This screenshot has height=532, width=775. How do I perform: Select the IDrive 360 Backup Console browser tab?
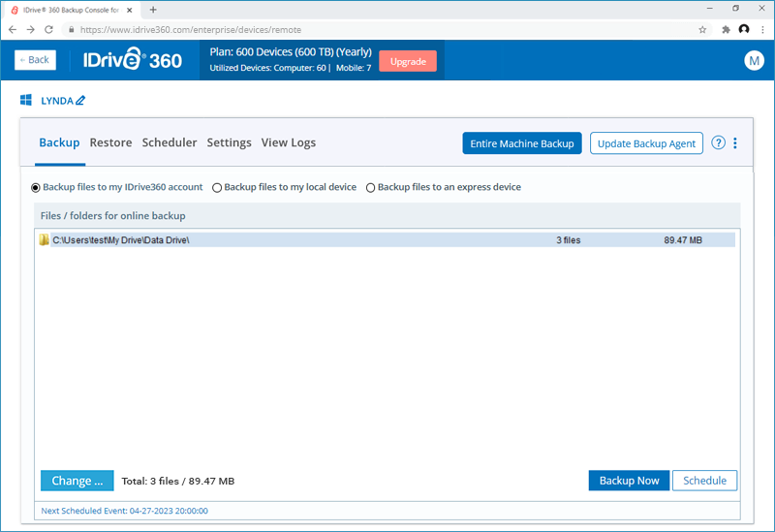[x=71, y=10]
